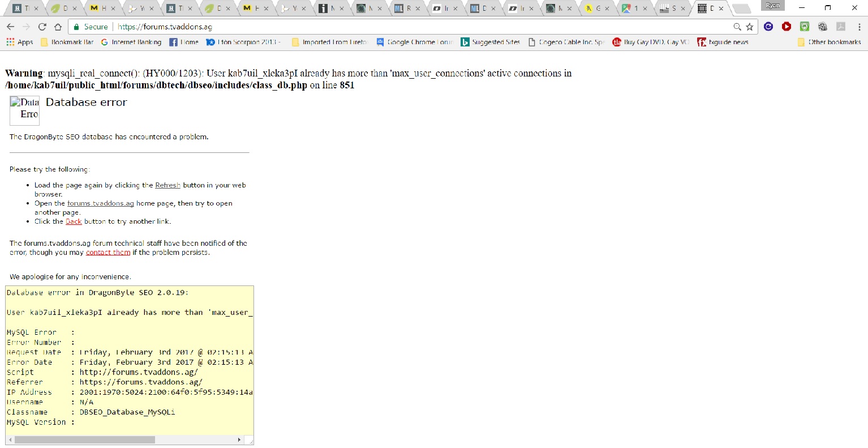Click the green Secure padlock icon
Screen dimensions: 868x448
coord(77,27)
